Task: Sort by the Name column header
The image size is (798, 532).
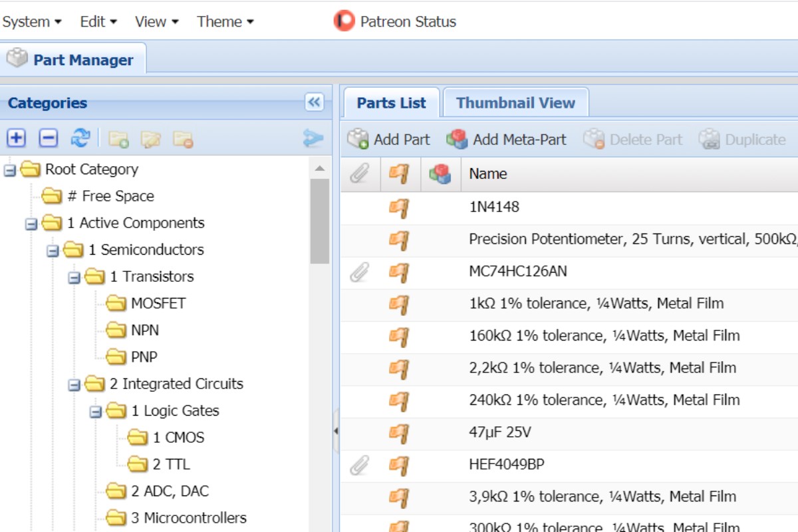Action: [x=629, y=174]
